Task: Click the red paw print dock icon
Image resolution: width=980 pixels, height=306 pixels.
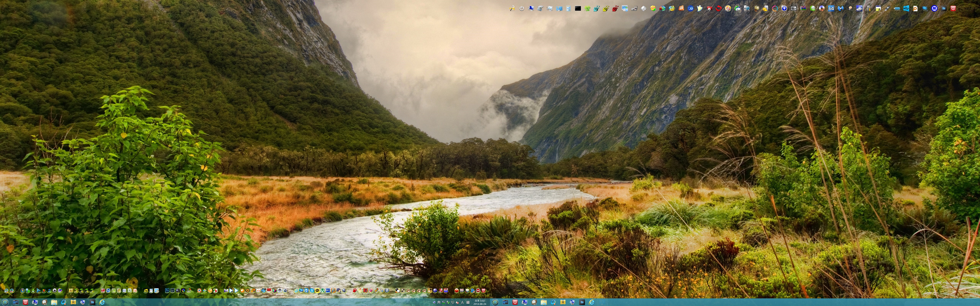Action: coord(355,291)
